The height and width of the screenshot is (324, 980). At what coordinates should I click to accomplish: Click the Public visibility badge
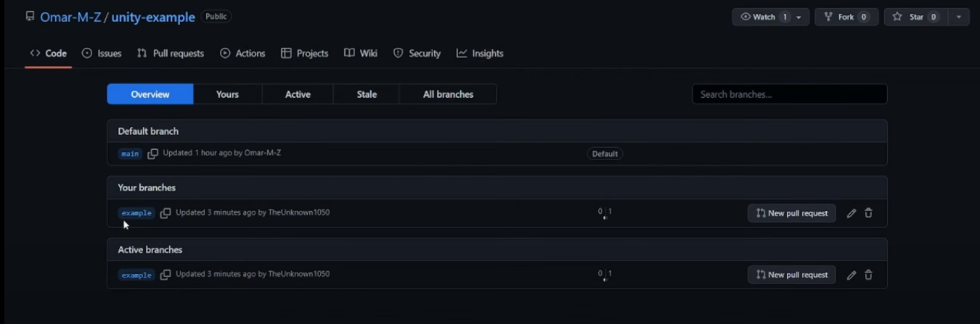pos(216,16)
